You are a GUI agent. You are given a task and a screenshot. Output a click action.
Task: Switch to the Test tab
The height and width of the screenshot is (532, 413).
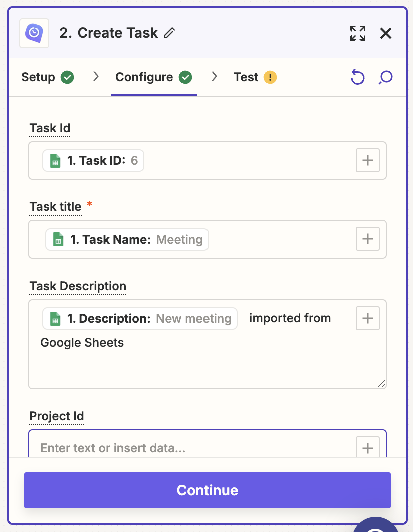[246, 77]
